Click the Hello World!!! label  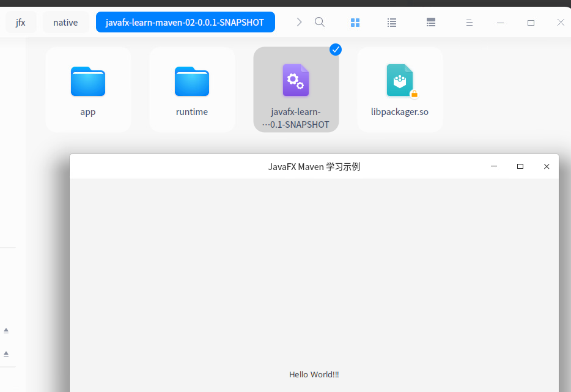coord(314,374)
